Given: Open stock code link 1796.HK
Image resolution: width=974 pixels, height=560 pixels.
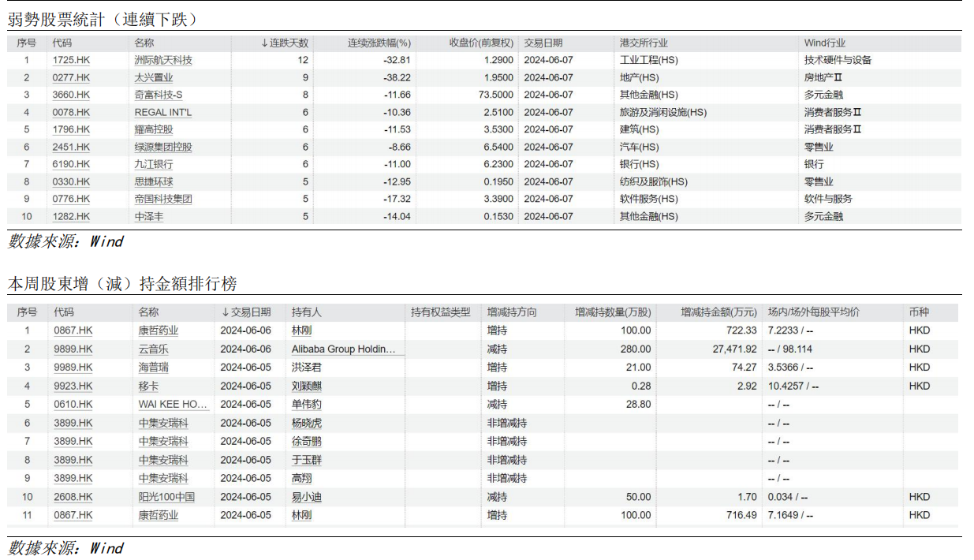Looking at the screenshot, I should (x=71, y=129).
